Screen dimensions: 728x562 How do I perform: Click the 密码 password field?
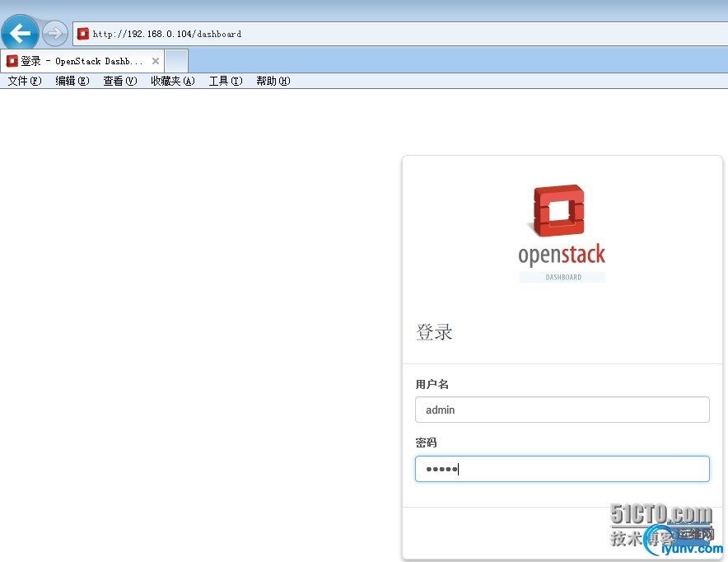[x=562, y=469]
